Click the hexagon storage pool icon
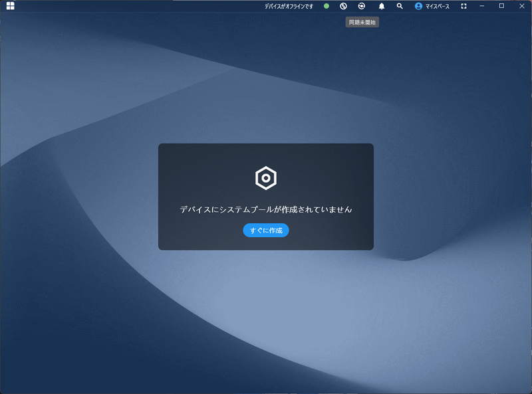 pos(266,178)
